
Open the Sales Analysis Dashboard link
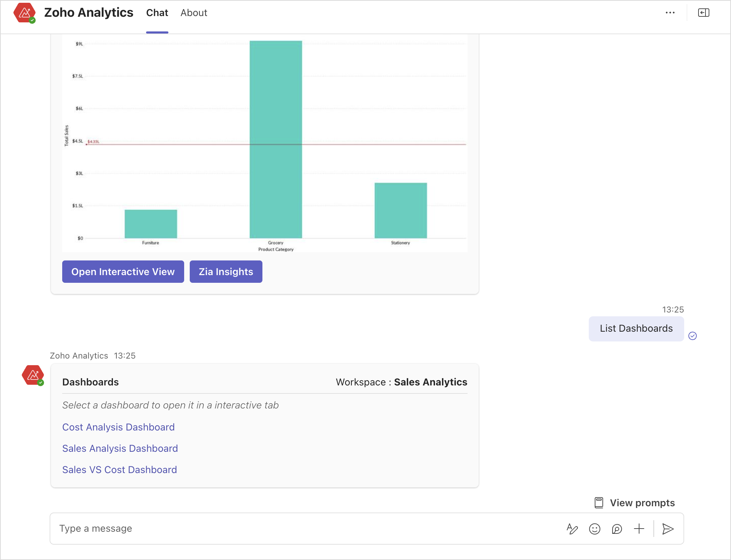(x=120, y=448)
